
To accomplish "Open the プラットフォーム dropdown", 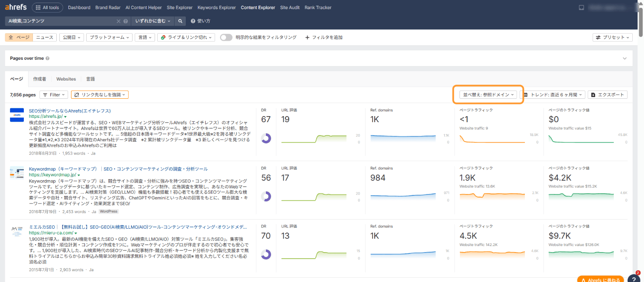I will (x=109, y=37).
